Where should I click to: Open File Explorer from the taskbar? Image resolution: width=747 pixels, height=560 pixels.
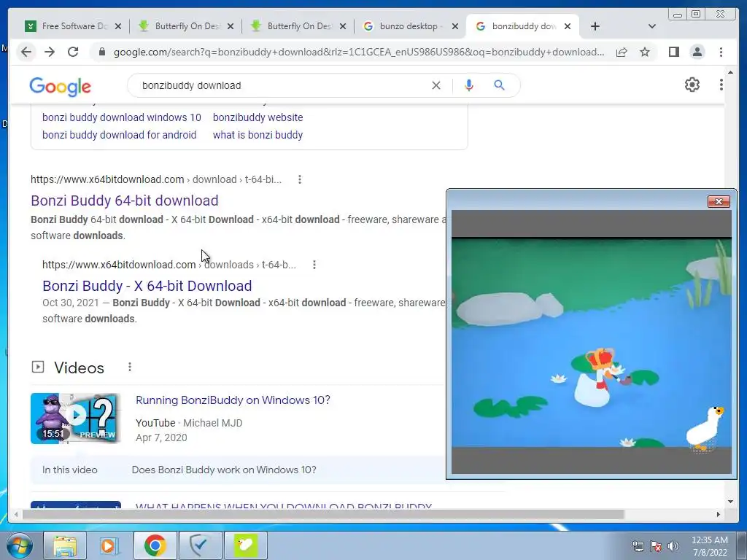(65, 545)
